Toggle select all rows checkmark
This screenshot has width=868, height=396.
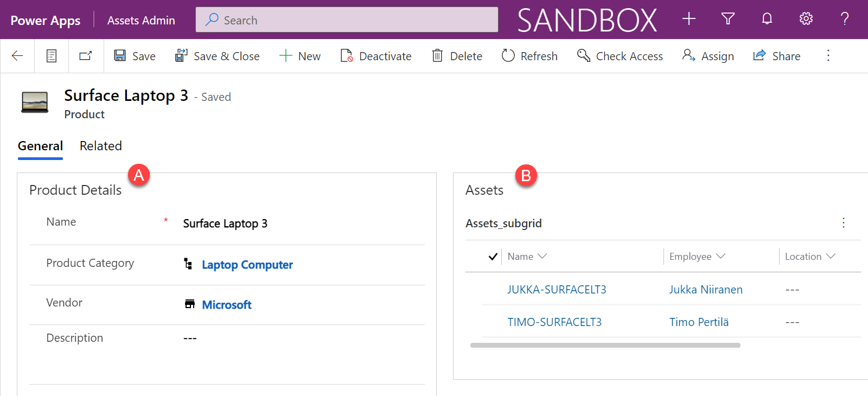(x=493, y=257)
